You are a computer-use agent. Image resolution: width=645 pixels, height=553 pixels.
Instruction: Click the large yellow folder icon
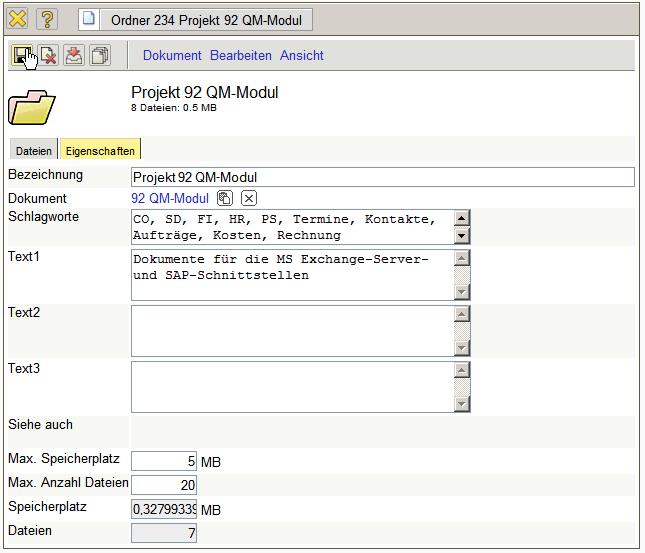click(x=32, y=107)
